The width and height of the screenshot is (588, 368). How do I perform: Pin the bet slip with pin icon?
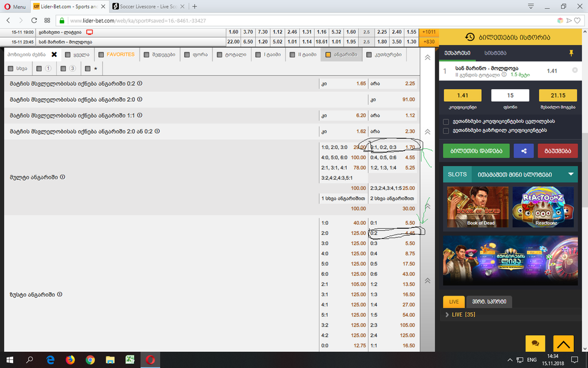[x=571, y=53]
